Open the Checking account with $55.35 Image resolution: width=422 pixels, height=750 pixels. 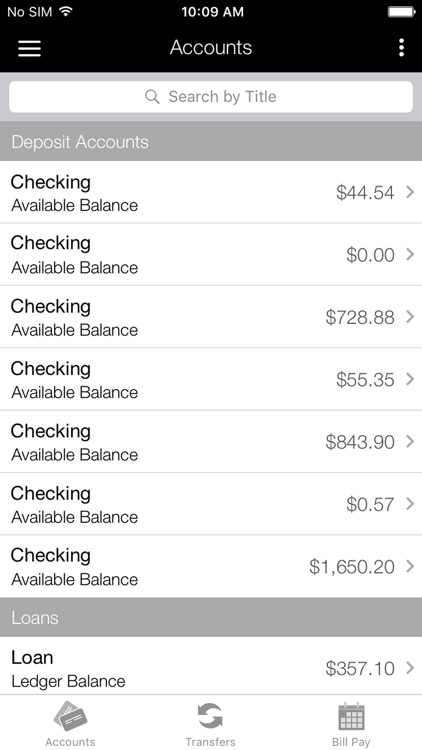[x=211, y=379]
